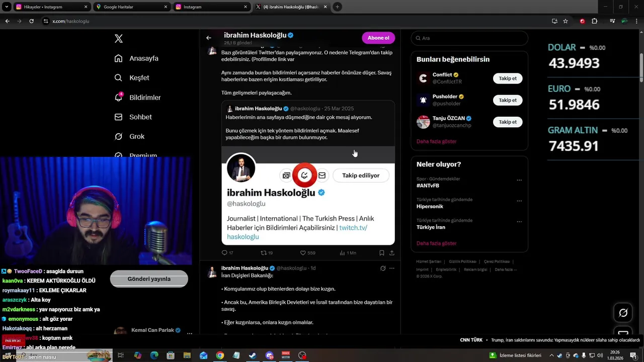This screenshot has width=644, height=362.
Task: Open more options for #ANTvFB trend
Action: click(519, 180)
